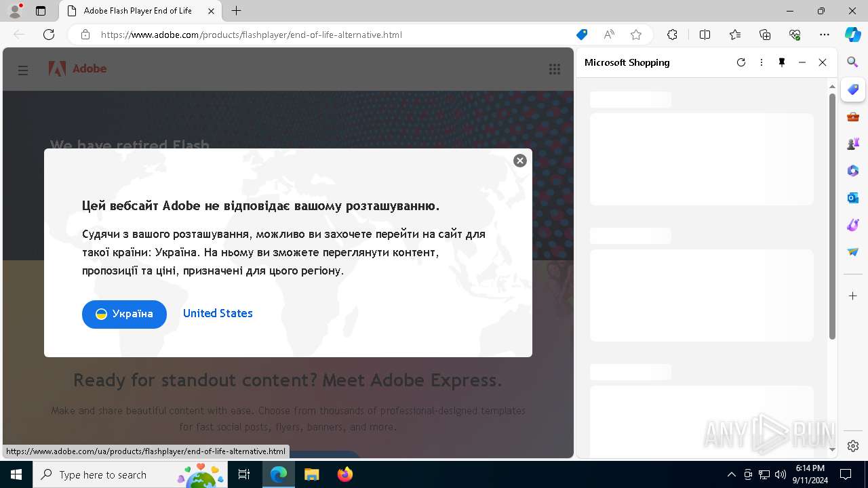Screen dimensions: 868x488
Task: Open File Explorer from taskbar
Action: (311, 474)
